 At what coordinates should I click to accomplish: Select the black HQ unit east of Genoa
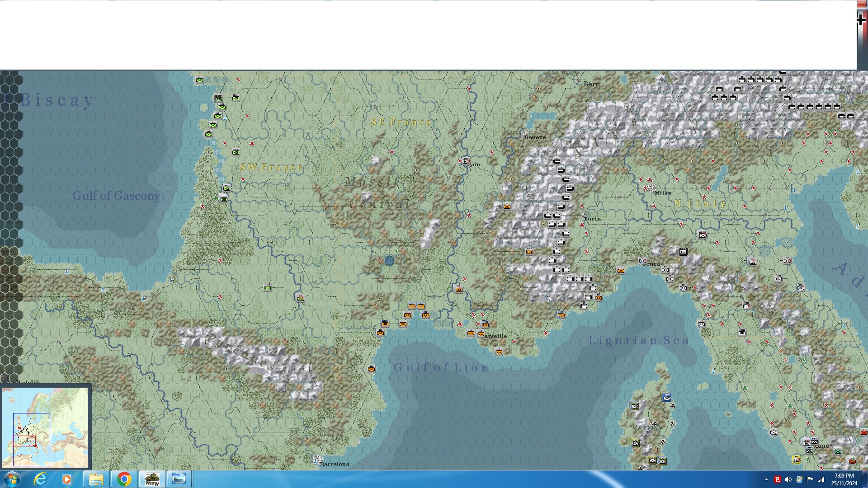pos(683,252)
